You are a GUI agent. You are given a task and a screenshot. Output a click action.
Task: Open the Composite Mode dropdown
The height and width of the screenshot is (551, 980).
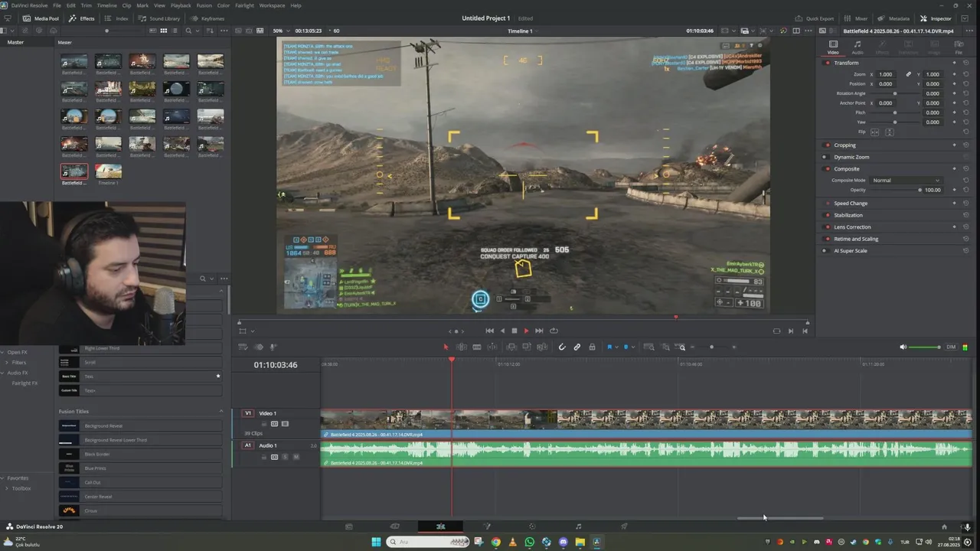pyautogui.click(x=906, y=181)
